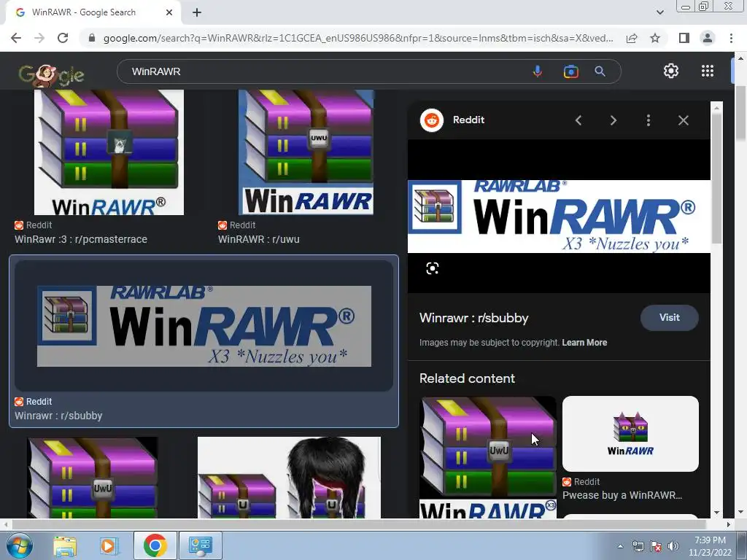Select the bottom-row UwU books thumbnail
747x560 pixels.
[x=93, y=478]
